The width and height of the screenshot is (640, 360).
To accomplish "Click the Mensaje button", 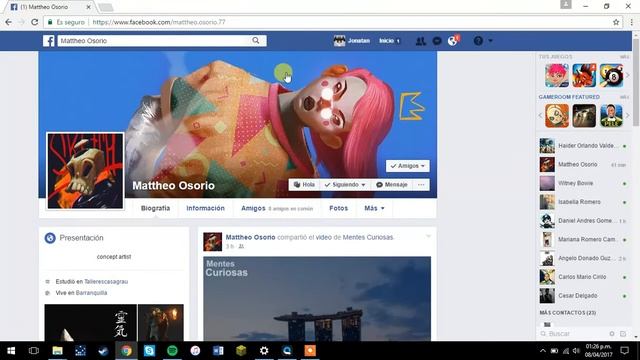I will point(391,184).
